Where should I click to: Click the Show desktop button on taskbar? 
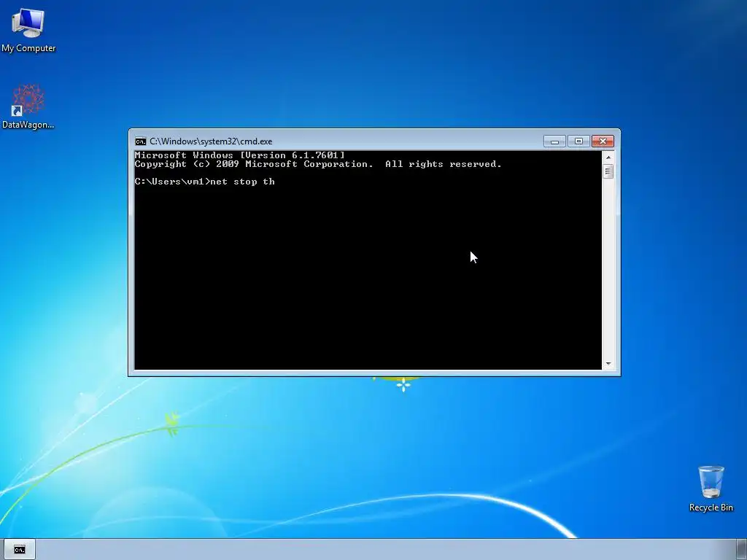tap(742, 550)
